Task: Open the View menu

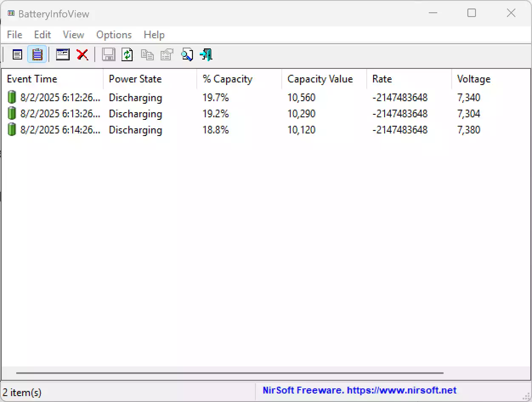Action: click(73, 34)
